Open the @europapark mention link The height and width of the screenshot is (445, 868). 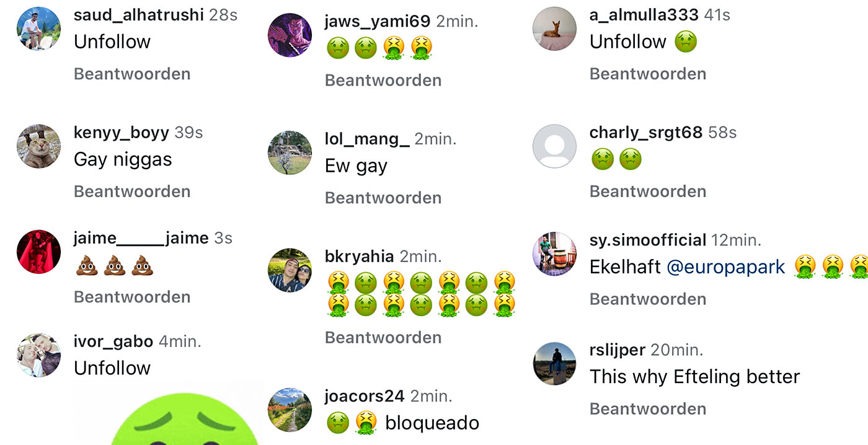[726, 267]
